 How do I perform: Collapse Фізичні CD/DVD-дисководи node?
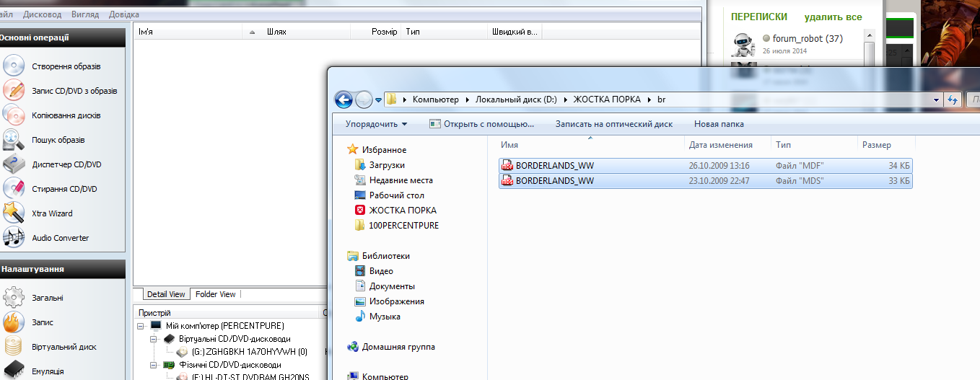153,365
